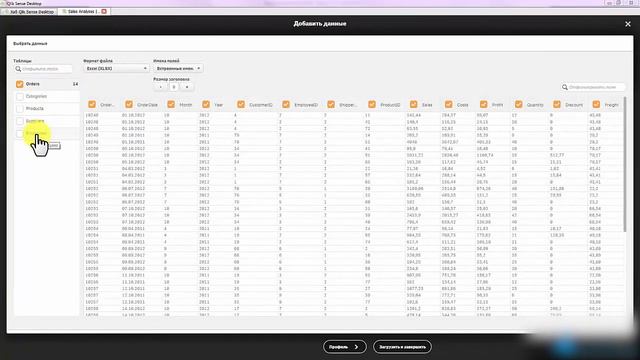Toggle the Freight column checkbox
The width and height of the screenshot is (640, 360).
(x=596, y=104)
